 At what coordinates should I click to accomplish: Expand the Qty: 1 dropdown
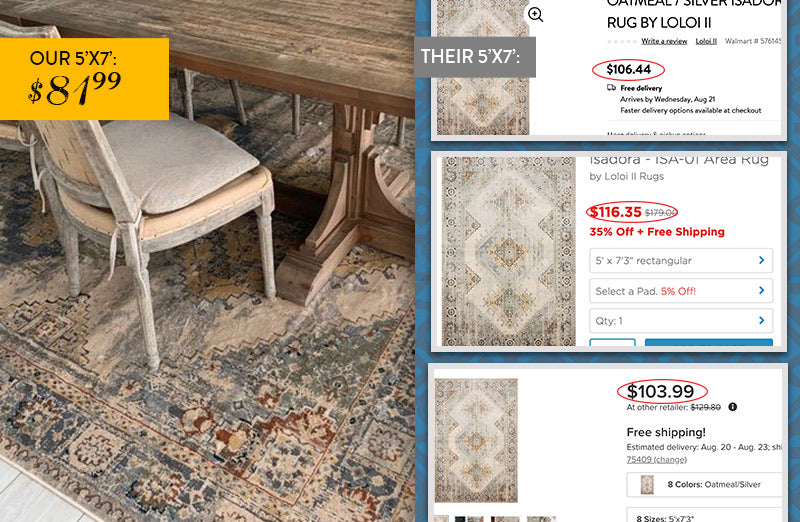click(x=681, y=321)
